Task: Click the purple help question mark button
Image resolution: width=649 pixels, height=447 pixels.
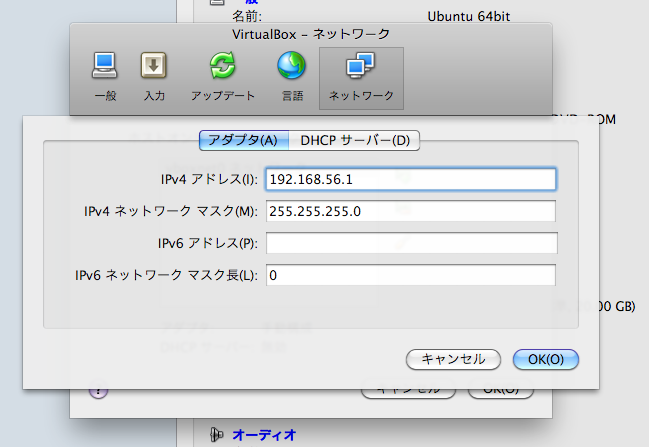Action: 98,391
